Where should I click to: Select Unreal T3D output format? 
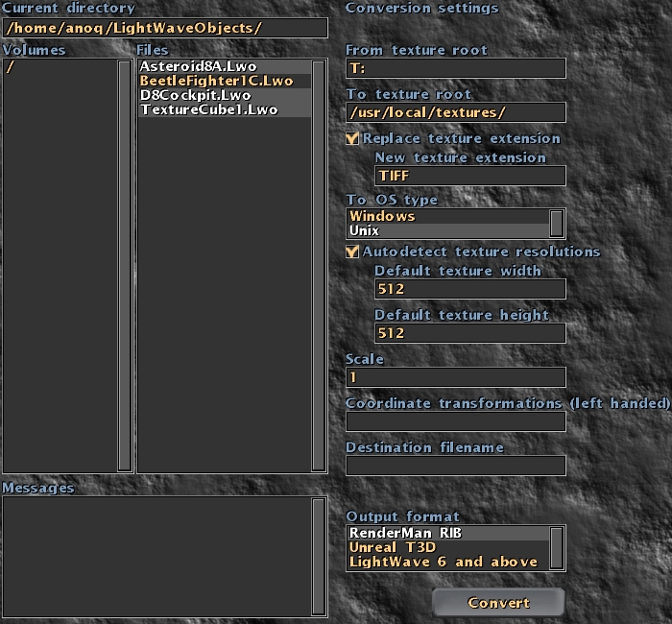coord(448,547)
